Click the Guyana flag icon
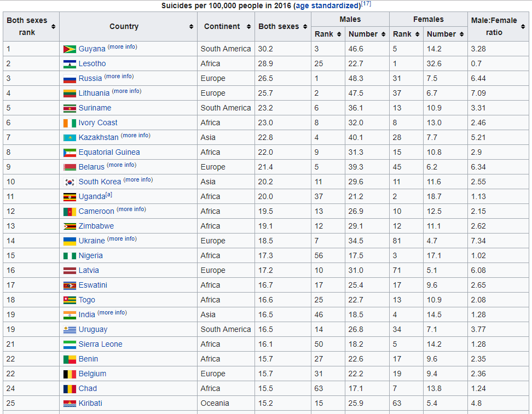Screen dimensions: 532x414 (x=70, y=49)
